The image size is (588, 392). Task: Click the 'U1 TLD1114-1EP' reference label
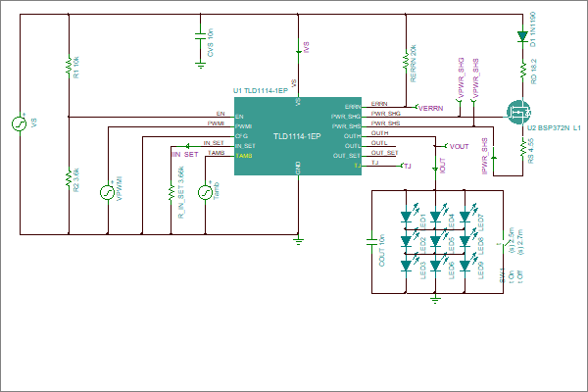point(261,91)
